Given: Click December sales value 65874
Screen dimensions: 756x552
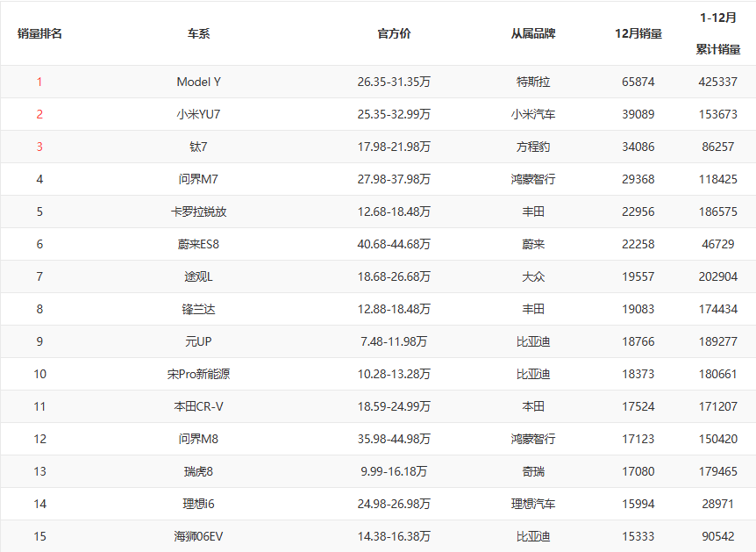Looking at the screenshot, I should pos(638,82).
